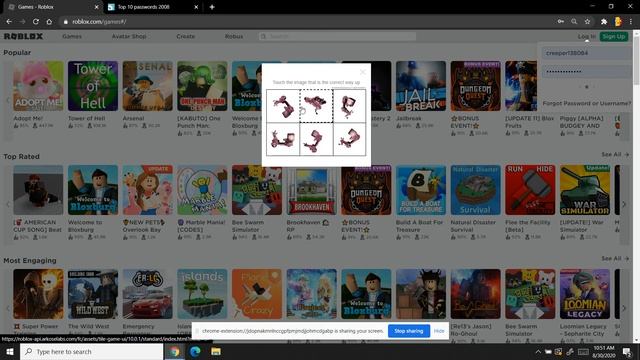Open the Arsenal game thumbnail
This screenshot has width=640, height=360.
click(x=148, y=86)
